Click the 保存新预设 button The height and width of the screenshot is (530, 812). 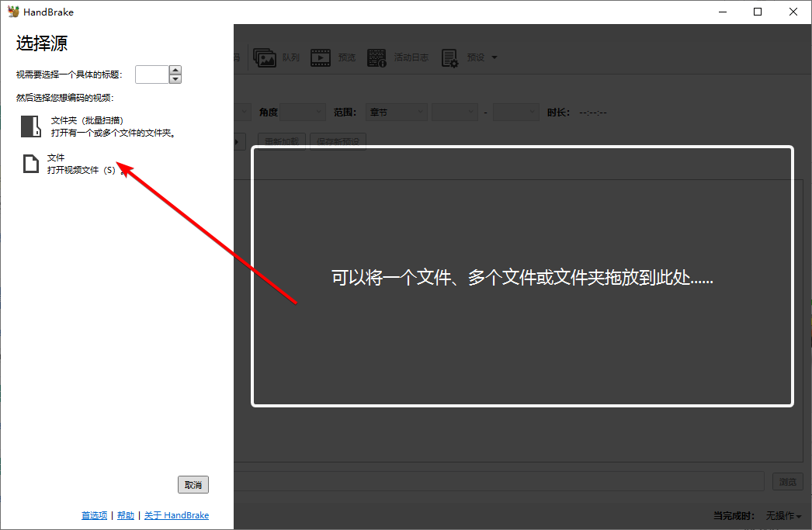pos(338,141)
